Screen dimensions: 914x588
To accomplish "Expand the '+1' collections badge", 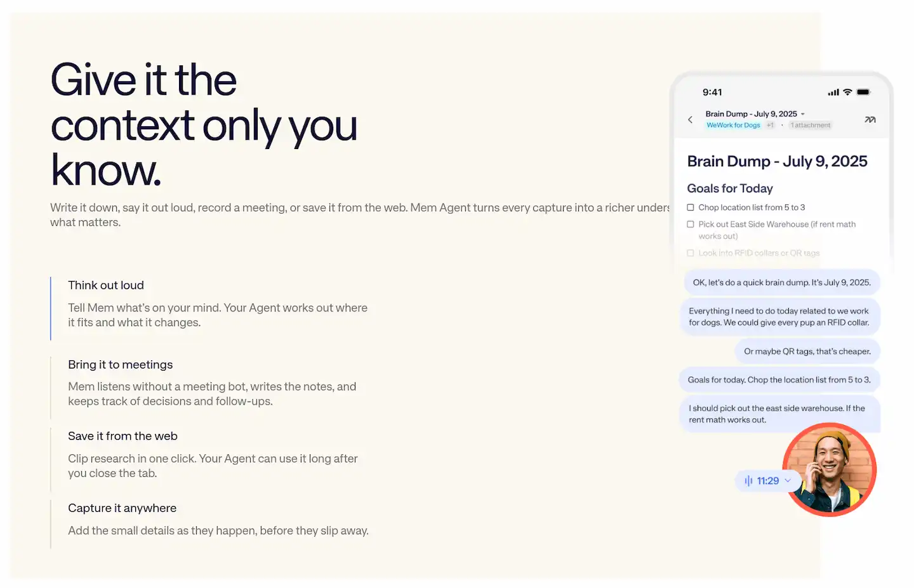I will click(x=770, y=125).
